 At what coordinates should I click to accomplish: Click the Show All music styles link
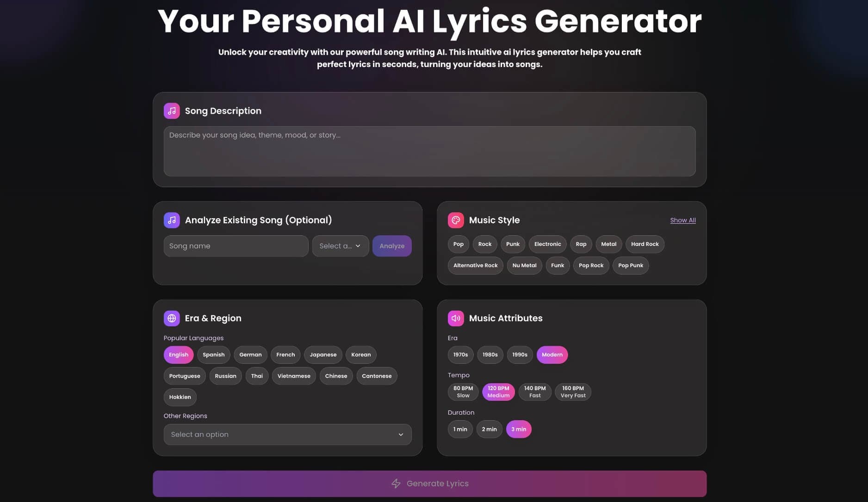point(682,220)
